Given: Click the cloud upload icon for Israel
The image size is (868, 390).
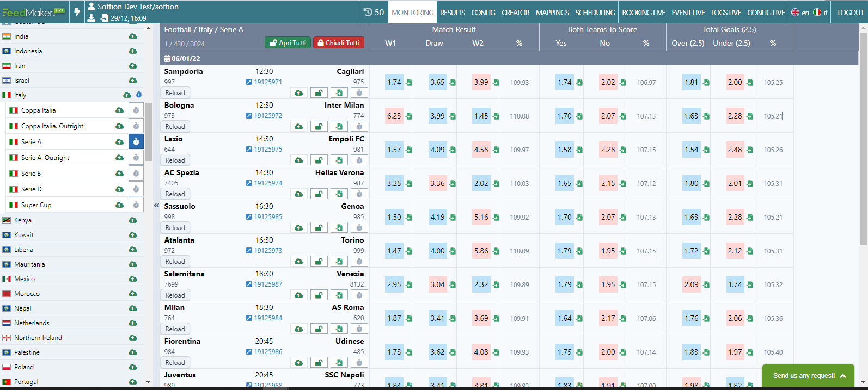Looking at the screenshot, I should pyautogui.click(x=133, y=81).
